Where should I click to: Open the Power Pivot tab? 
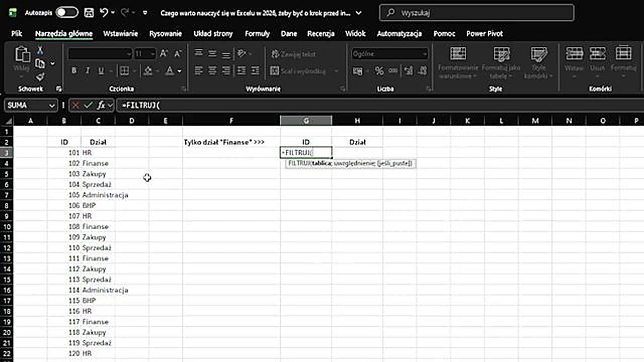click(484, 34)
